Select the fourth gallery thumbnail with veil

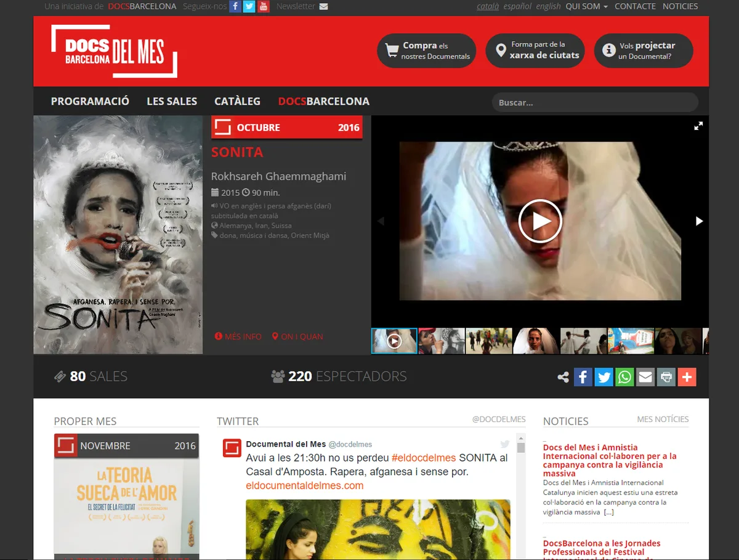tap(536, 341)
